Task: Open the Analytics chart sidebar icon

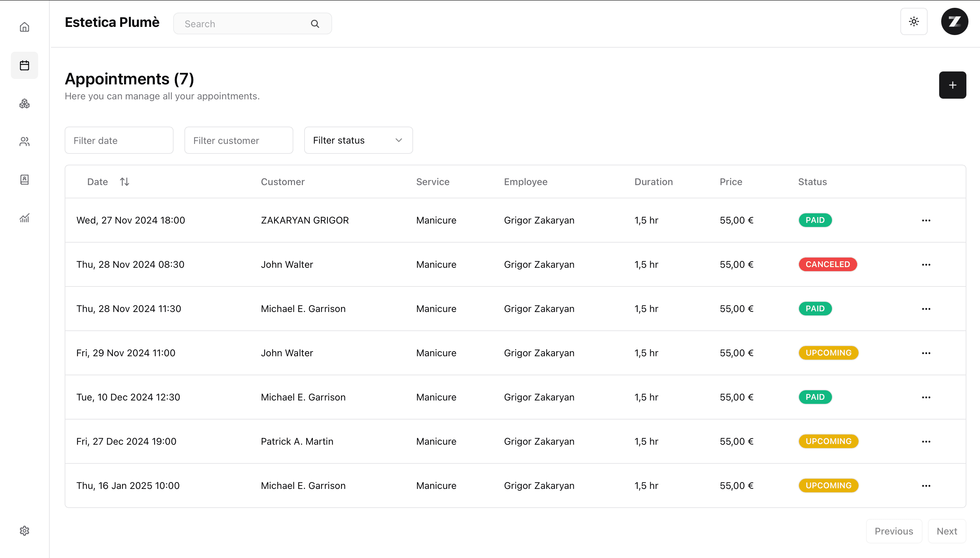Action: (24, 218)
